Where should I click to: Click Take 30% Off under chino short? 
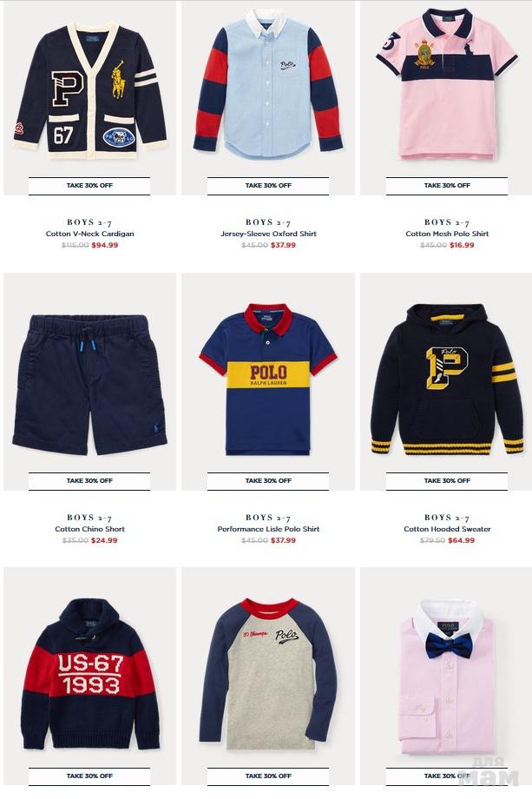coord(89,481)
